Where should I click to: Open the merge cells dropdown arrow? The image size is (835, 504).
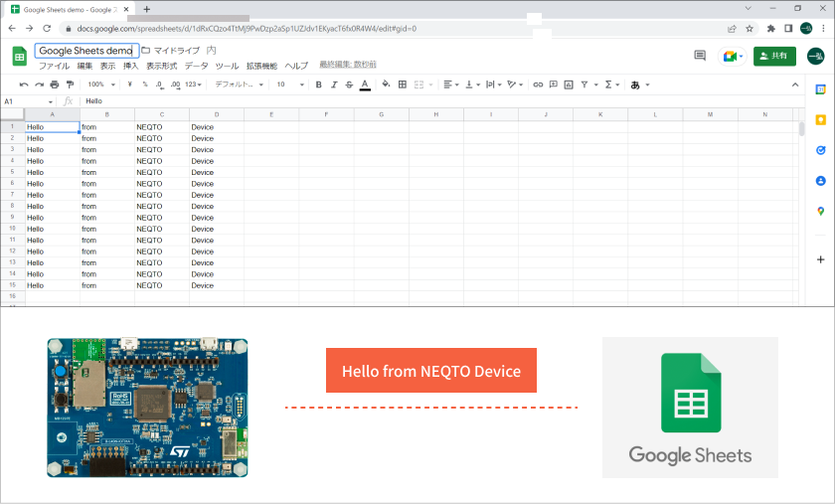[x=430, y=84]
